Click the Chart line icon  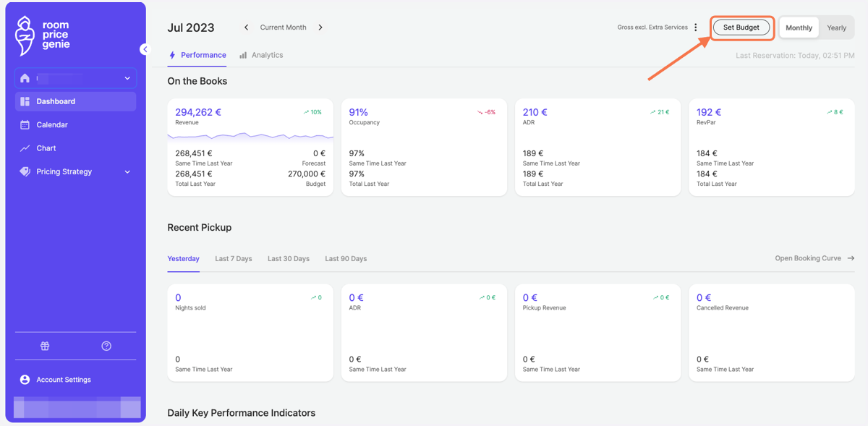pyautogui.click(x=25, y=148)
